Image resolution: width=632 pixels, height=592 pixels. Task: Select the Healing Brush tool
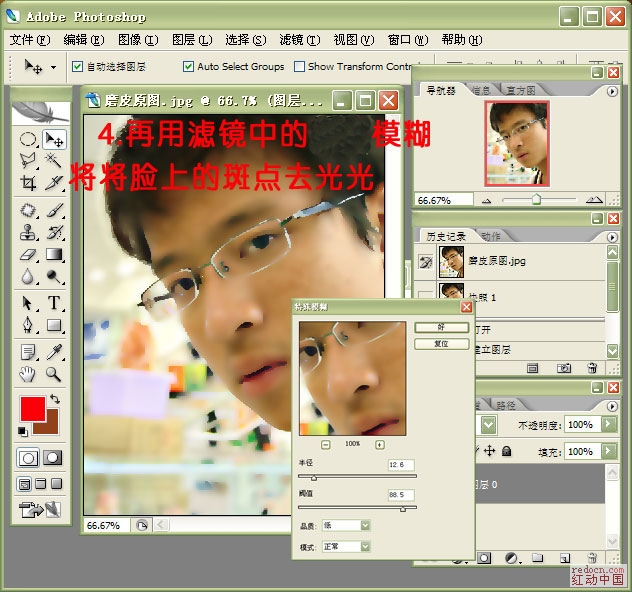pos(28,210)
